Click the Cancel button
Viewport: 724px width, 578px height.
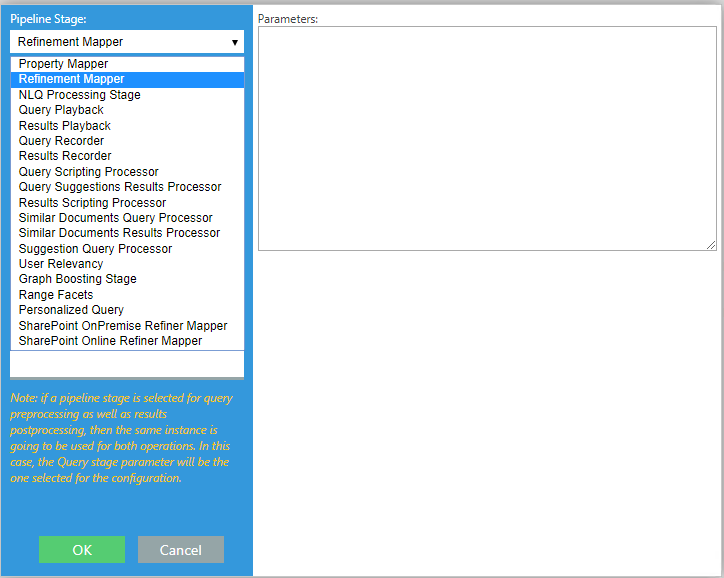click(x=181, y=550)
